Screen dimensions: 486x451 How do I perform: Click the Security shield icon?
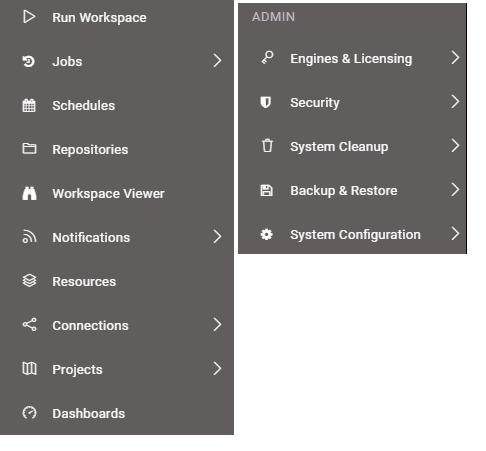click(266, 102)
